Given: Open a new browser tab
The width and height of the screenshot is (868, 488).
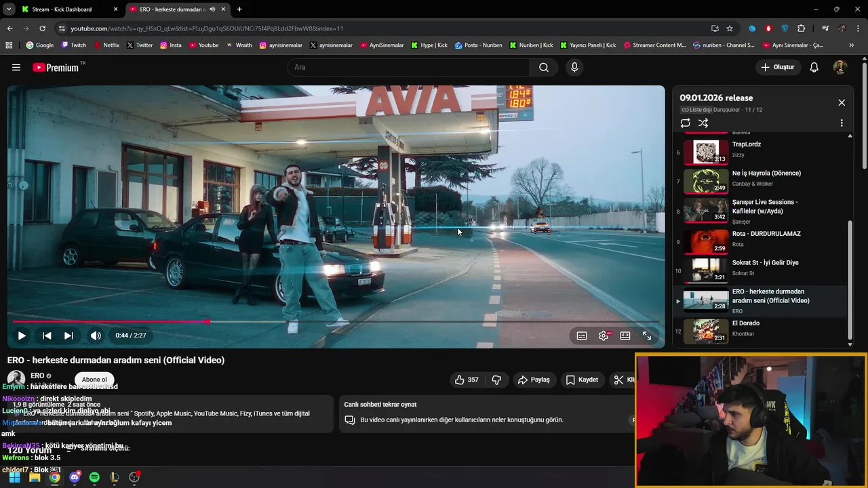Looking at the screenshot, I should pyautogui.click(x=239, y=9).
